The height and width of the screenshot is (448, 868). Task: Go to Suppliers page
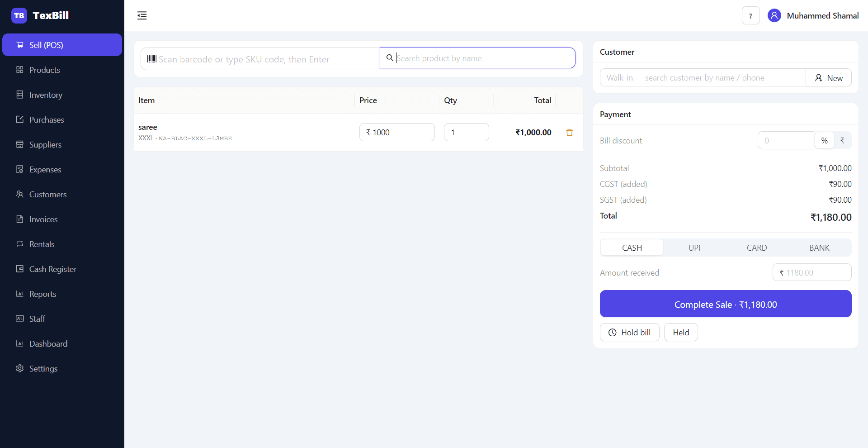pos(62,144)
